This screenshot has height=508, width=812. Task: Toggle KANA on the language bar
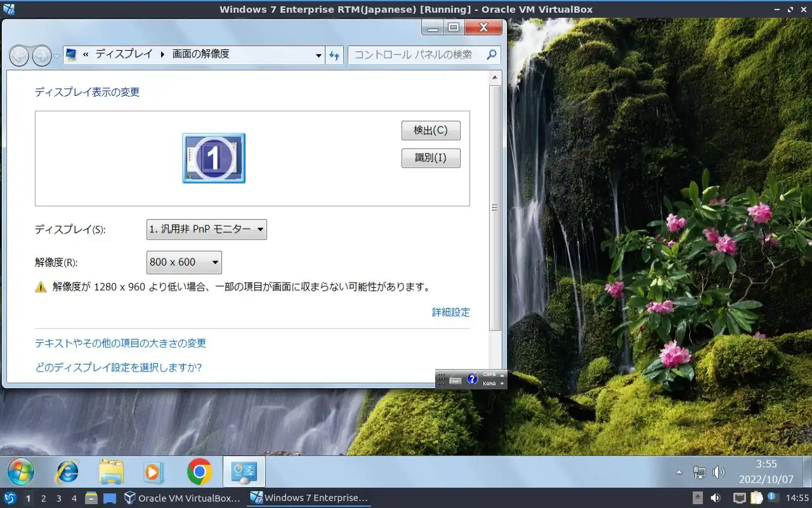coord(489,384)
